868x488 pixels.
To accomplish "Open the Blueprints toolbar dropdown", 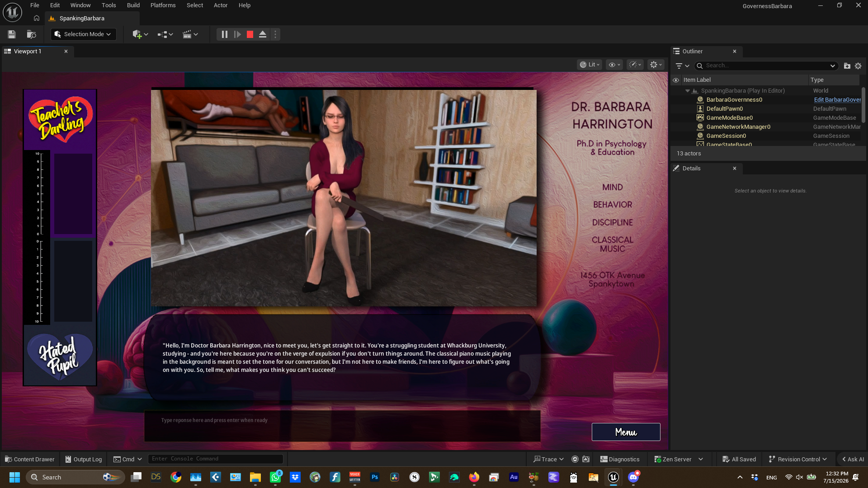I will tap(165, 34).
